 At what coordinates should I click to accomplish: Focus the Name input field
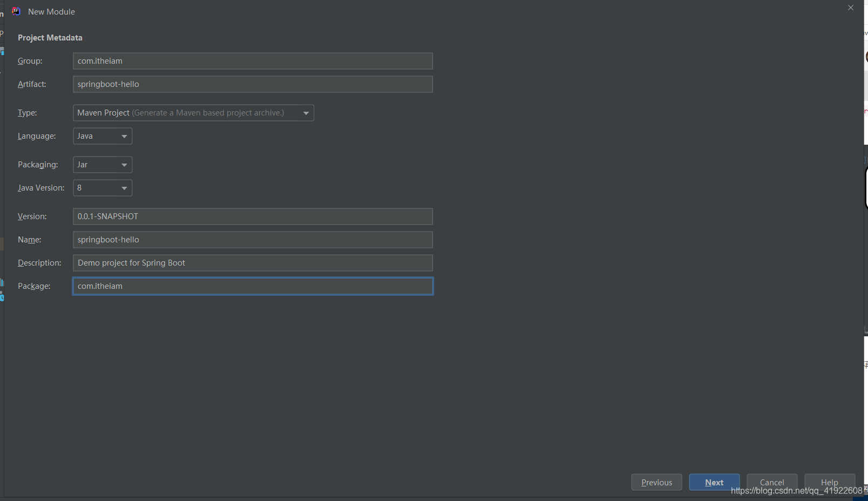252,240
